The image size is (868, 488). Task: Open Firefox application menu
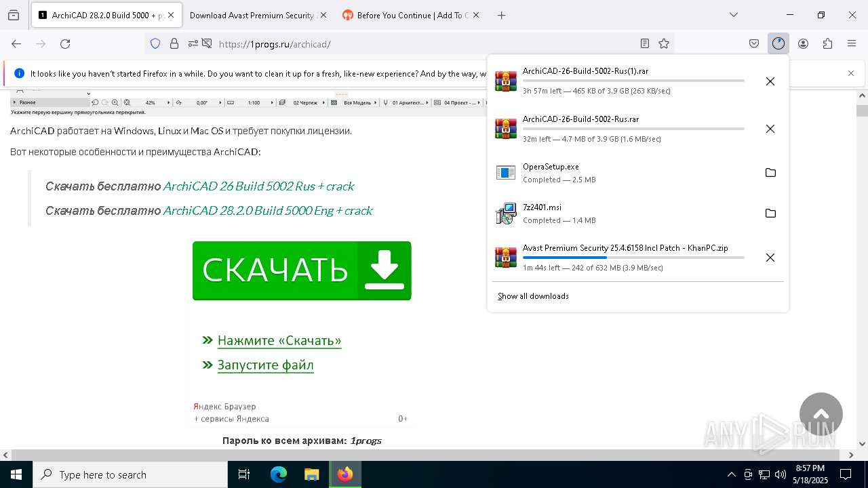click(x=852, y=43)
